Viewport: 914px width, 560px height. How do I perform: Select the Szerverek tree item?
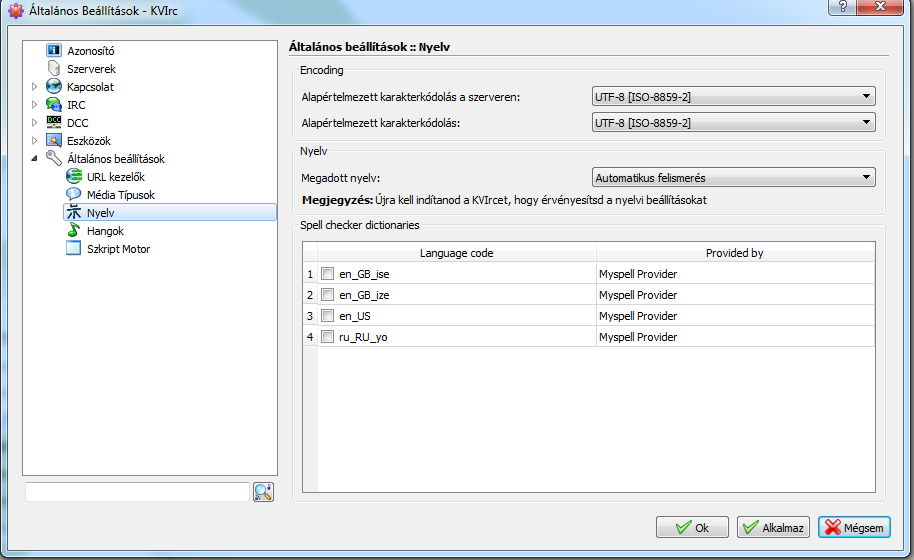pyautogui.click(x=91, y=69)
